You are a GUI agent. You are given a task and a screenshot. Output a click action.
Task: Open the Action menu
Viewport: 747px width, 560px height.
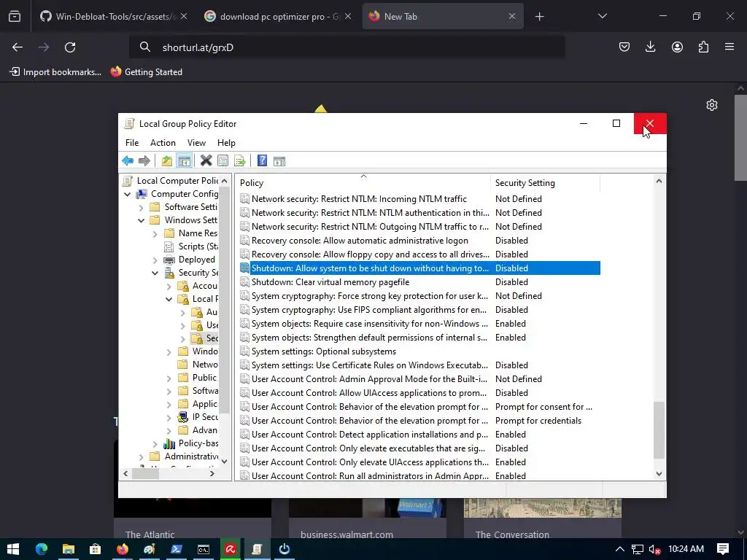point(163,143)
